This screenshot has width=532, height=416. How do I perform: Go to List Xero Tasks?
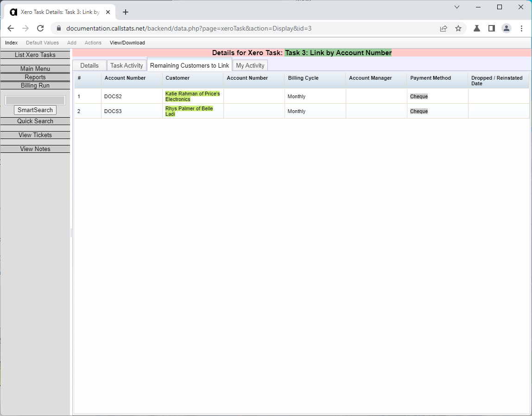pos(35,55)
